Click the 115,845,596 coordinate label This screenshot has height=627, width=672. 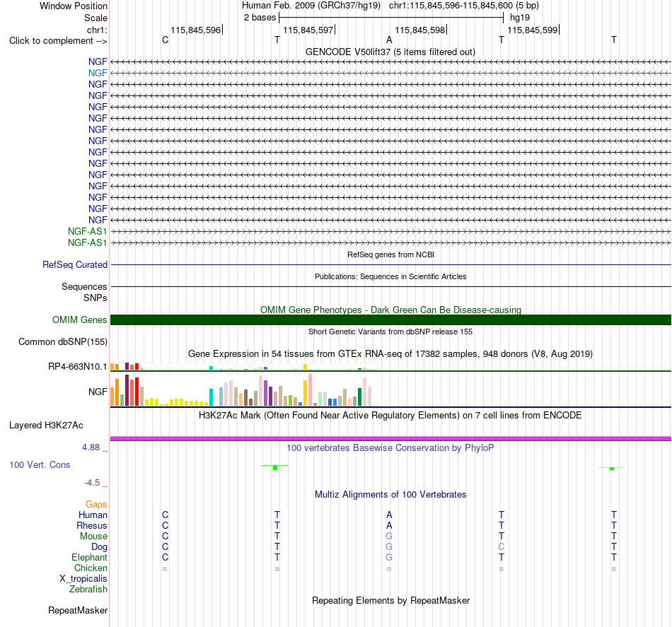(195, 30)
